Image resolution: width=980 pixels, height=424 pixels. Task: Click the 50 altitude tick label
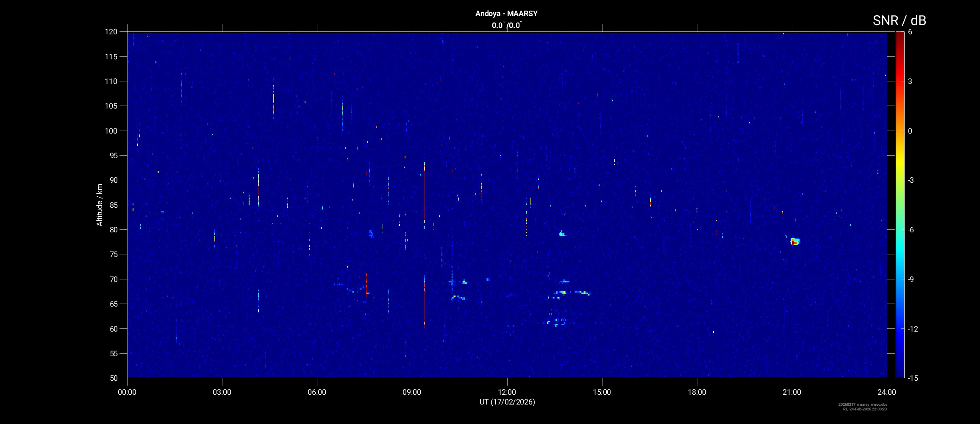113,378
